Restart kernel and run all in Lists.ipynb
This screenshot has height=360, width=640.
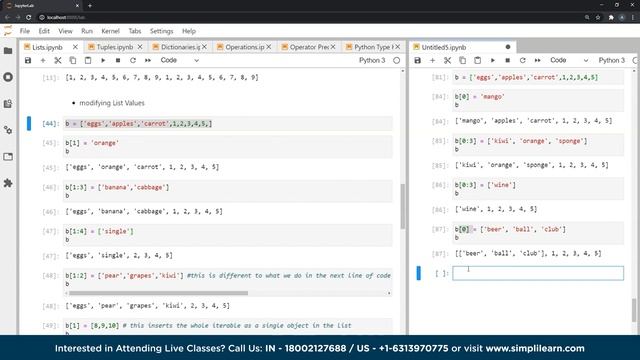[148, 60]
